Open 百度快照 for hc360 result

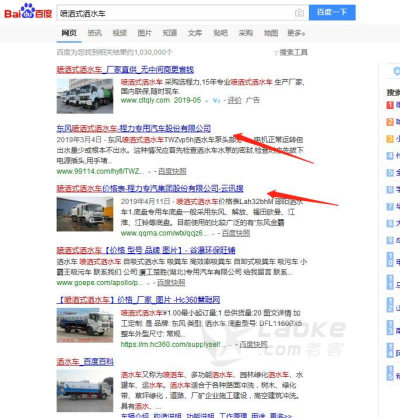(253, 344)
